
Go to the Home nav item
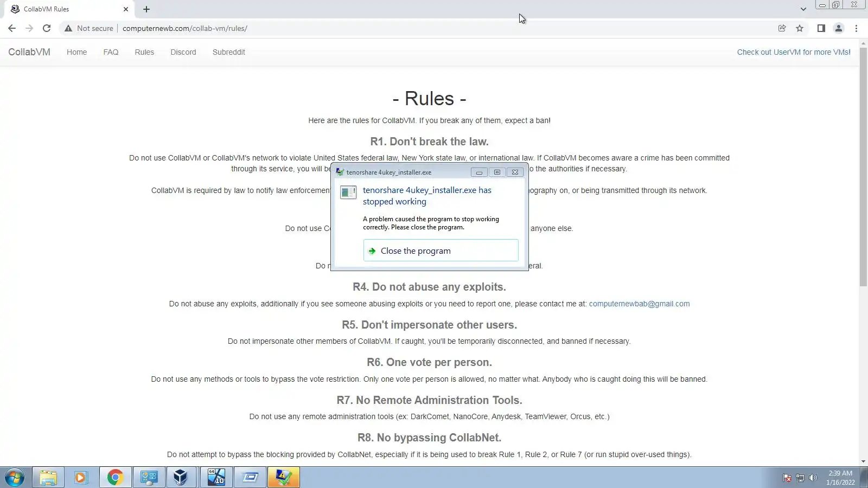(76, 52)
